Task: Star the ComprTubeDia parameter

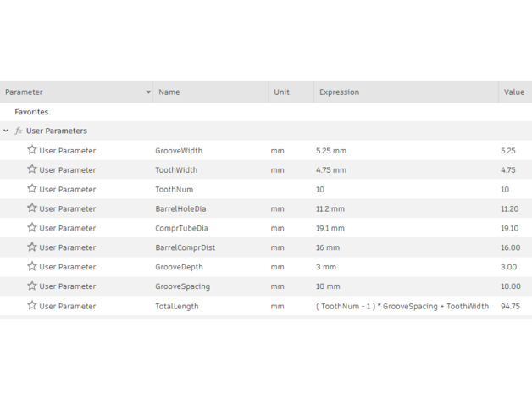Action: (x=32, y=227)
